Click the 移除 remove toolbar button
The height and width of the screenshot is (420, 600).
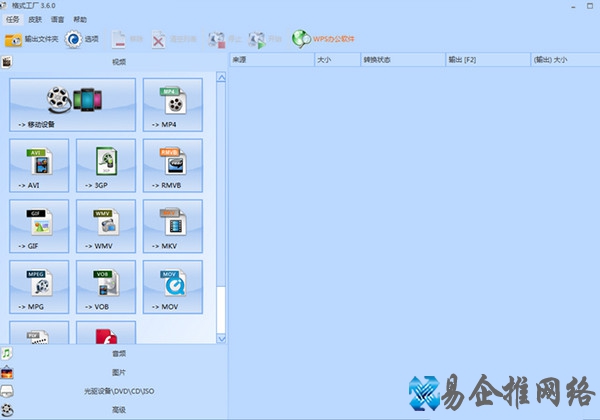(x=127, y=39)
